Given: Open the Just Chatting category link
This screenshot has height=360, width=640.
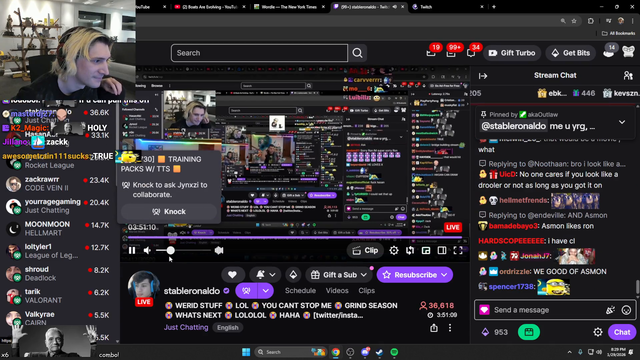Looking at the screenshot, I should [x=186, y=327].
